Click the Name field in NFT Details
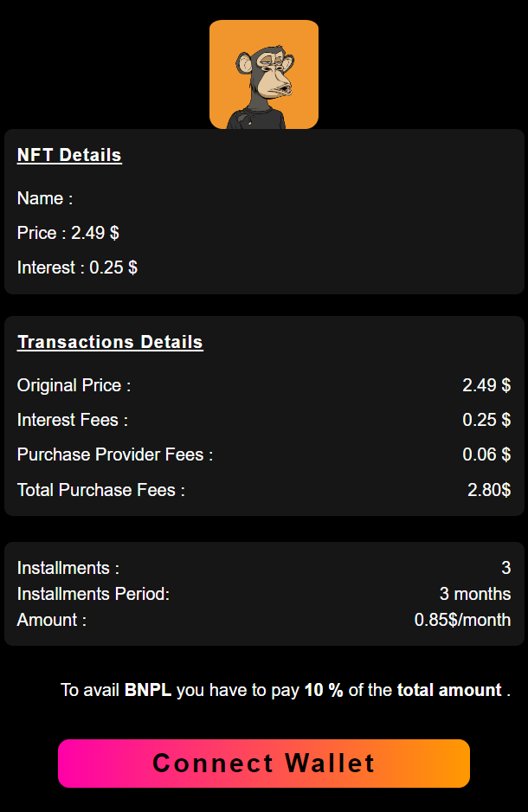Screen dimensions: 528x812 point(44,198)
